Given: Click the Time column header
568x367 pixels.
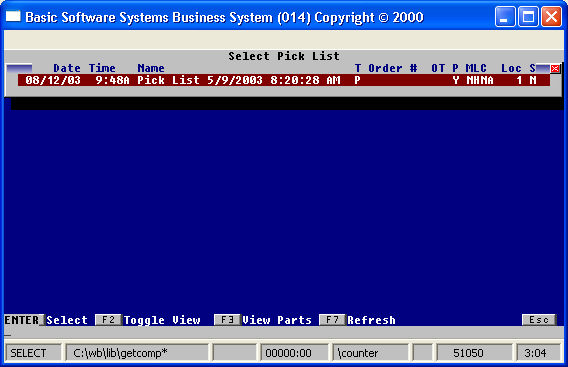Looking at the screenshot, I should [102, 68].
